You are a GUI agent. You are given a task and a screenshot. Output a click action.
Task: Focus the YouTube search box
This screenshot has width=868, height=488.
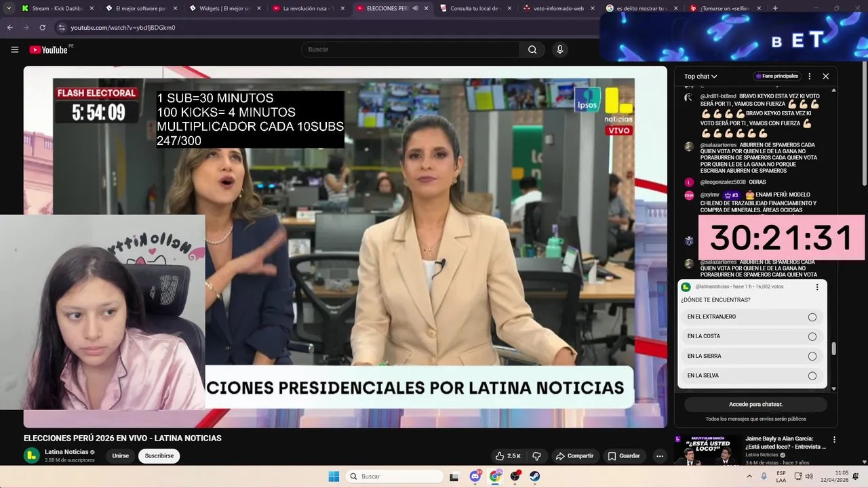410,49
